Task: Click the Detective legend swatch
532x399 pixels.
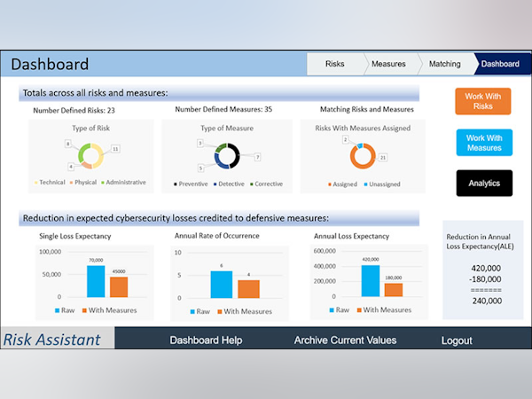Action: click(x=215, y=184)
